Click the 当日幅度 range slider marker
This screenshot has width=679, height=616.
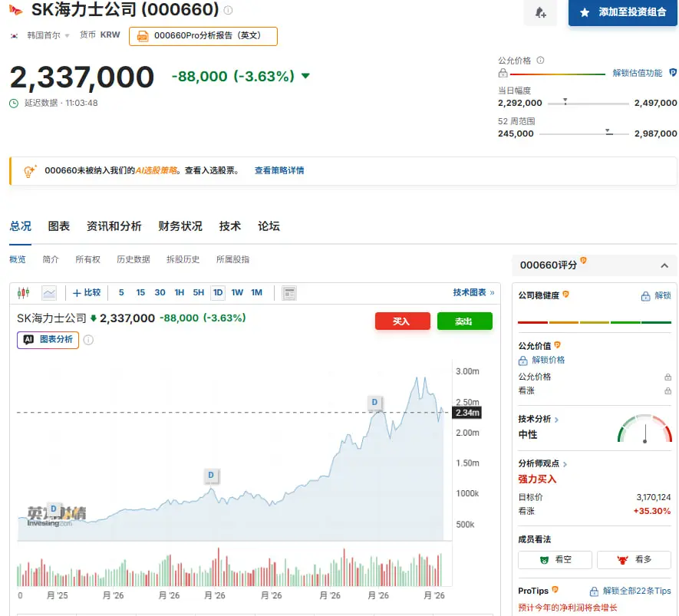point(565,102)
